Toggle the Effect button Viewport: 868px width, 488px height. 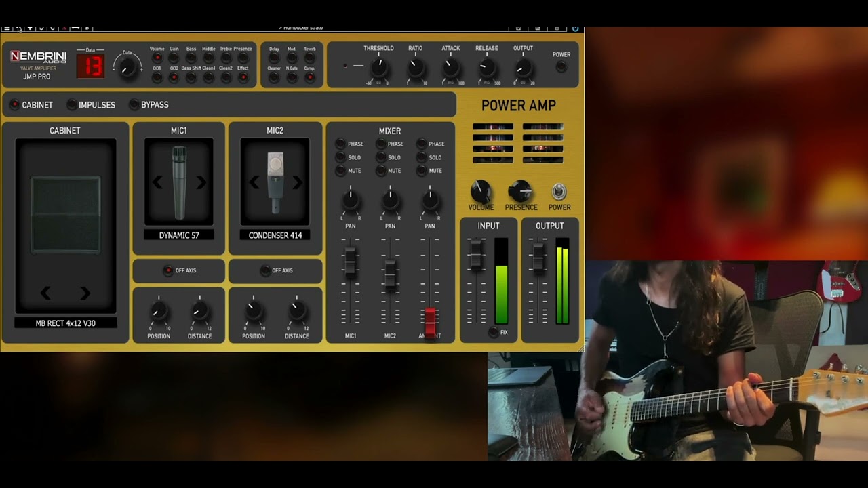(x=243, y=78)
